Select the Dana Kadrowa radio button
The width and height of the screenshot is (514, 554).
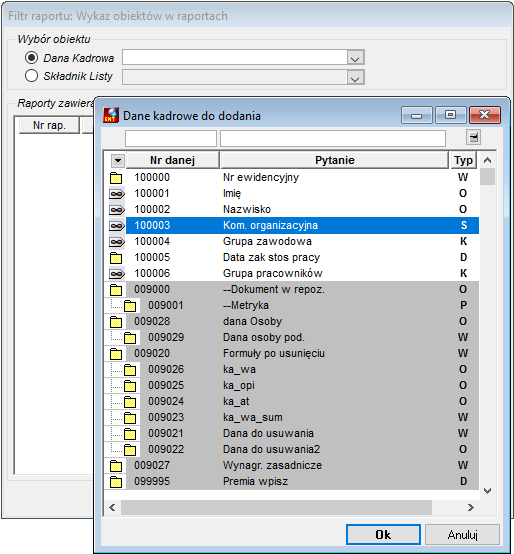(31, 58)
